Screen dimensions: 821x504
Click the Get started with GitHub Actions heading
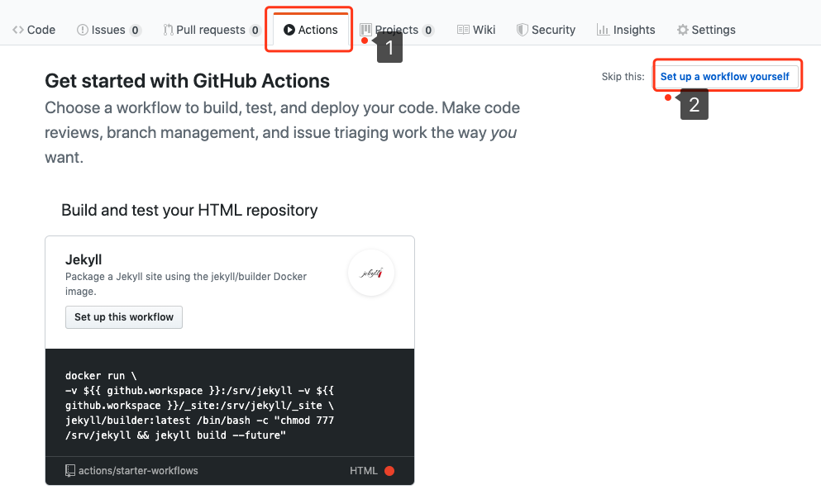pos(187,81)
